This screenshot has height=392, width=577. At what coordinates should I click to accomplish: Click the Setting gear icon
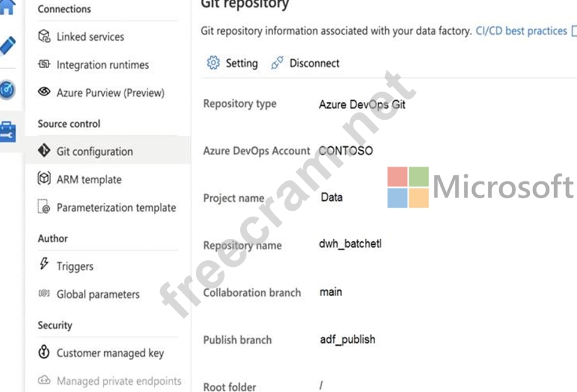pyautogui.click(x=213, y=63)
